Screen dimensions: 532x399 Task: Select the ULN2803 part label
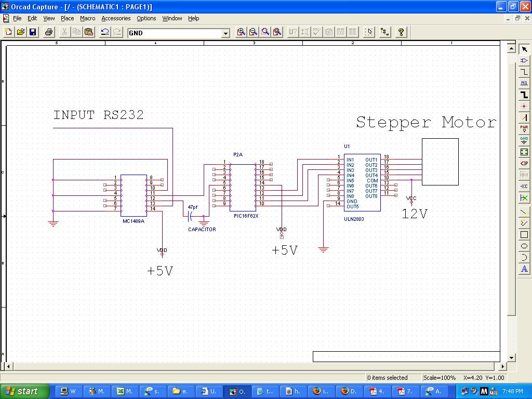coord(354,219)
